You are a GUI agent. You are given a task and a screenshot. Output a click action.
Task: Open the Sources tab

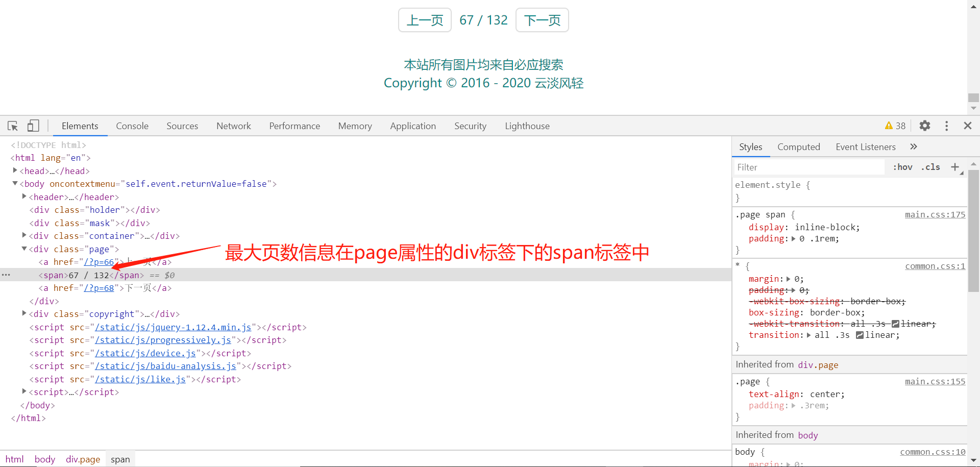(x=182, y=126)
